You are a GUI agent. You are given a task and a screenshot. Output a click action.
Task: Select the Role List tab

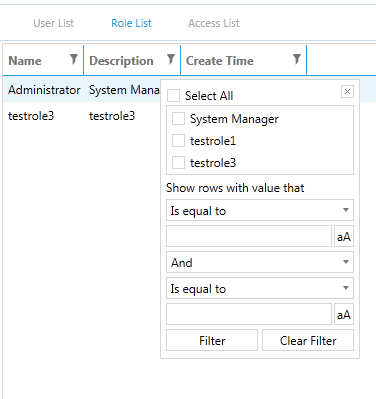point(131,23)
